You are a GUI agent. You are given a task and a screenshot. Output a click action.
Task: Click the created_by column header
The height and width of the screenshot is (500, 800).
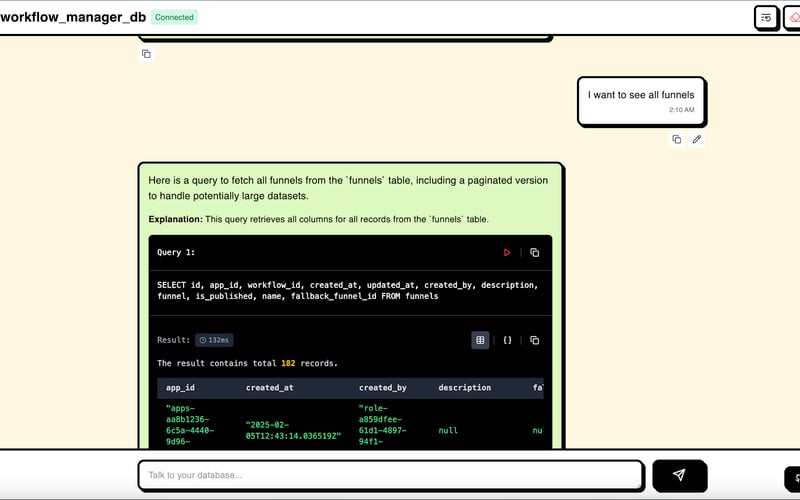click(x=383, y=388)
